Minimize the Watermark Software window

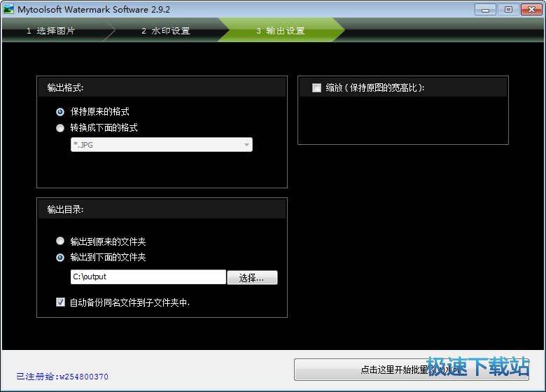(x=487, y=9)
